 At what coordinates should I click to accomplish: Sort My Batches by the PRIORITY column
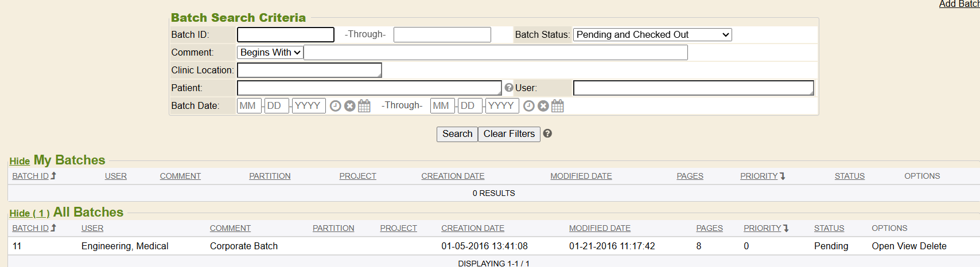click(x=759, y=176)
